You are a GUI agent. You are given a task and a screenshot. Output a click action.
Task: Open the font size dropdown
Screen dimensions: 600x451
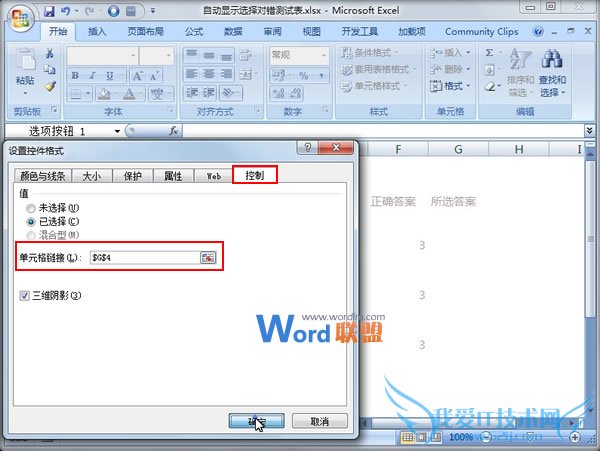(x=168, y=56)
